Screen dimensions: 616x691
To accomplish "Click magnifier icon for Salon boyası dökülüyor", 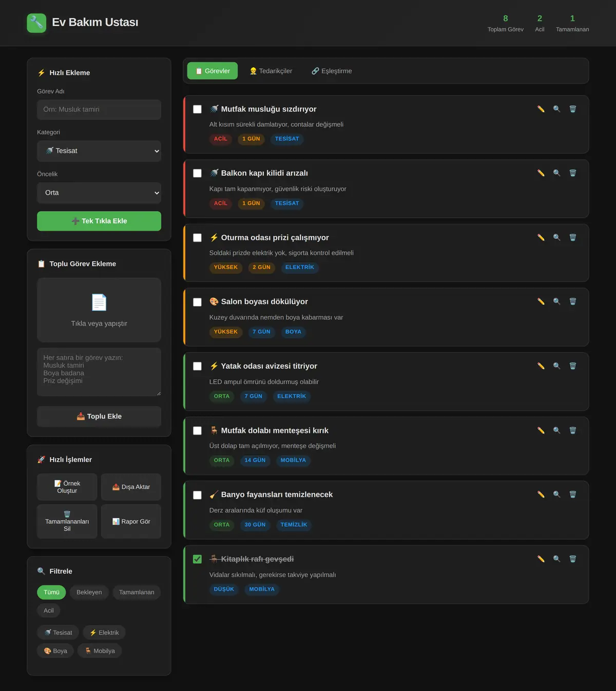I will tap(556, 301).
